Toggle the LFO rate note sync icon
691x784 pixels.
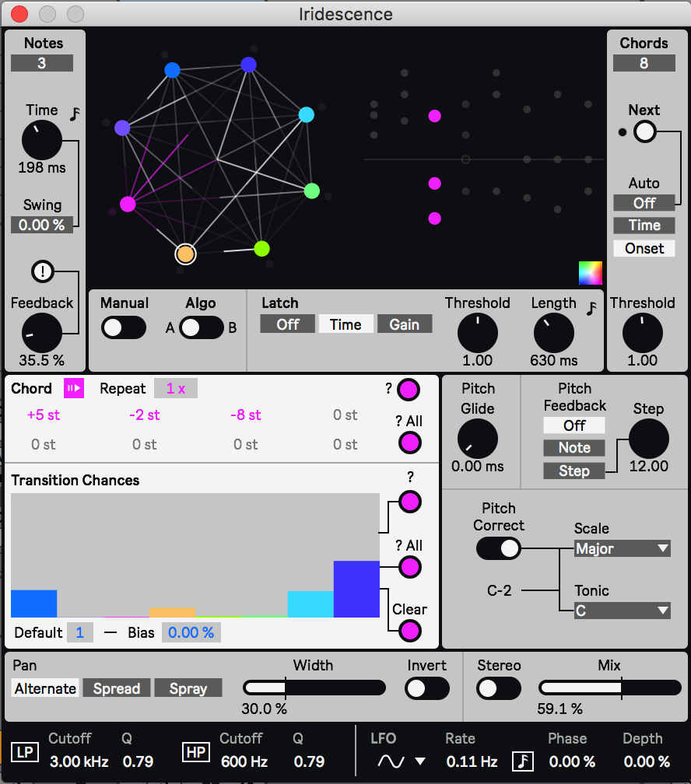(523, 761)
